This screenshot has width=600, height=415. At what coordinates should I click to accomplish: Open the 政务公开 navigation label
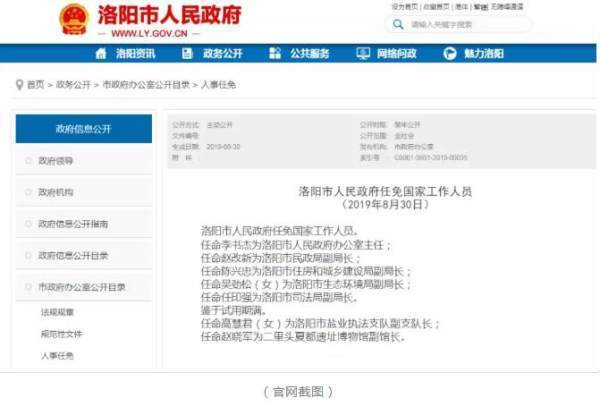(x=223, y=54)
